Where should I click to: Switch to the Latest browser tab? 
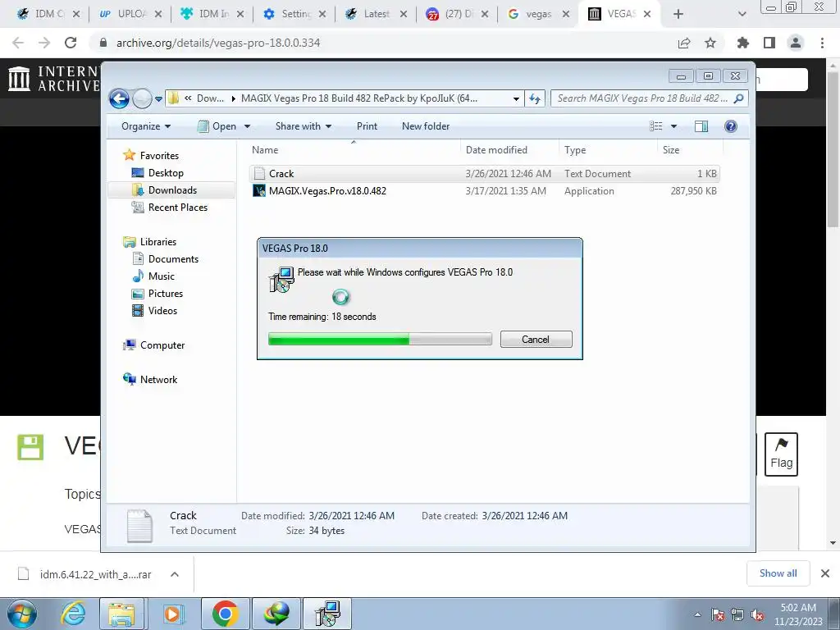pyautogui.click(x=376, y=14)
